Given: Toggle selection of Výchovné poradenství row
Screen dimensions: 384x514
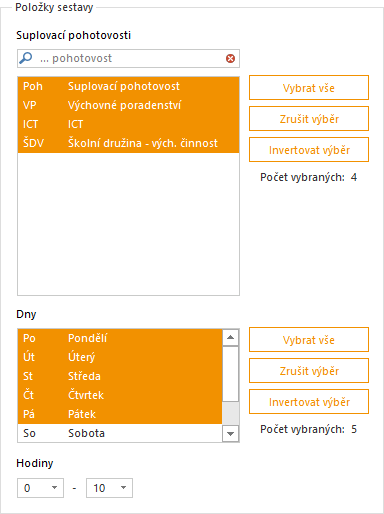Looking at the screenshot, I should [x=128, y=105].
